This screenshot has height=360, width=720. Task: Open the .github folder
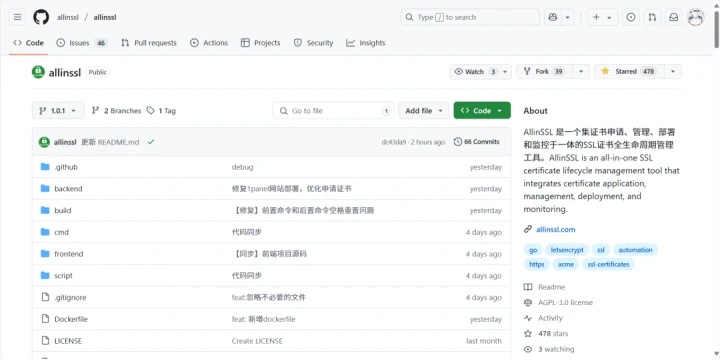[66, 167]
